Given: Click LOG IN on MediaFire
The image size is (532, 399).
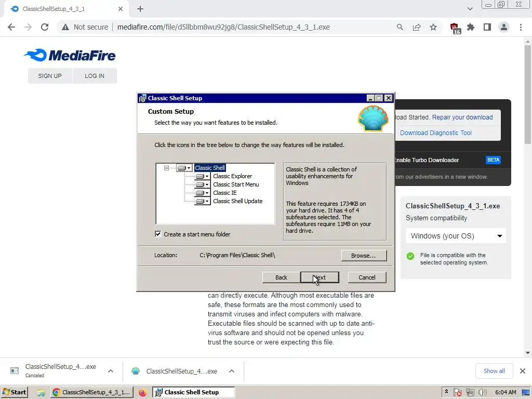Looking at the screenshot, I should point(95,76).
